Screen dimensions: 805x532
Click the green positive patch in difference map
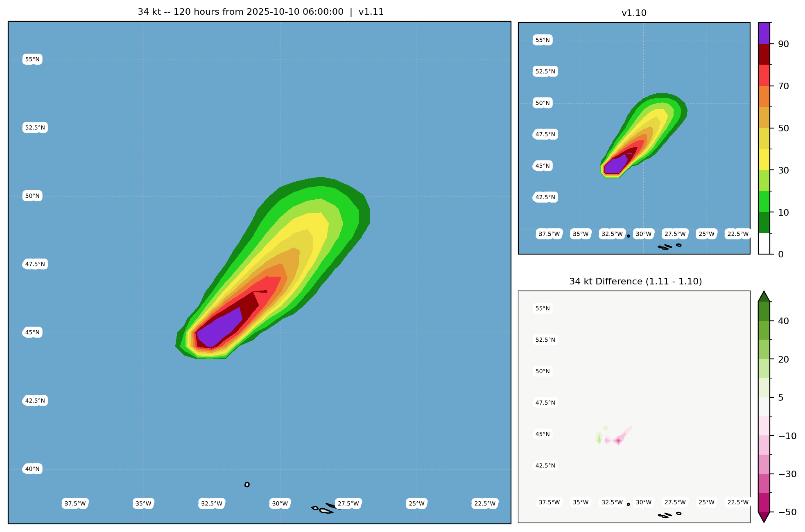599,439
